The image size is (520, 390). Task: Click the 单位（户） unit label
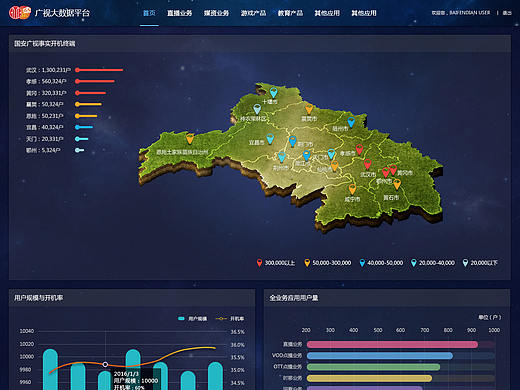click(x=490, y=317)
